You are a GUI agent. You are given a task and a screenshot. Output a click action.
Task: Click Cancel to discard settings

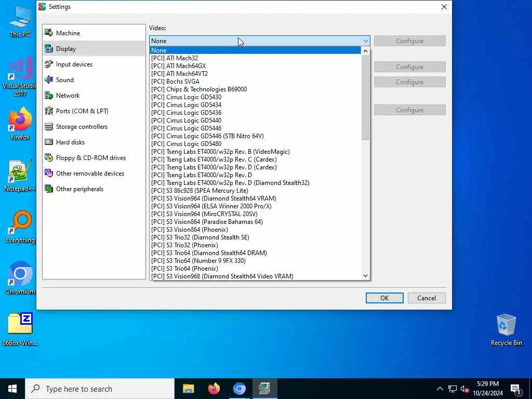pyautogui.click(x=427, y=298)
